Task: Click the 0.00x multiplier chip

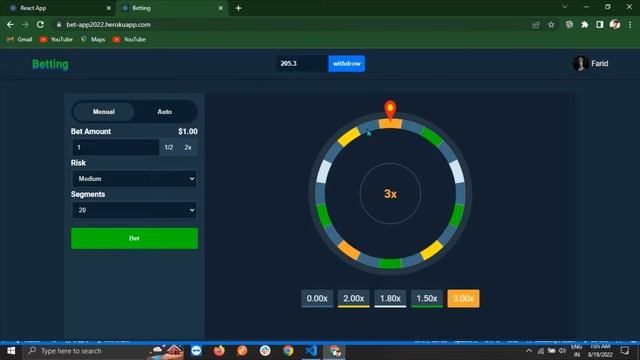Action: point(317,299)
